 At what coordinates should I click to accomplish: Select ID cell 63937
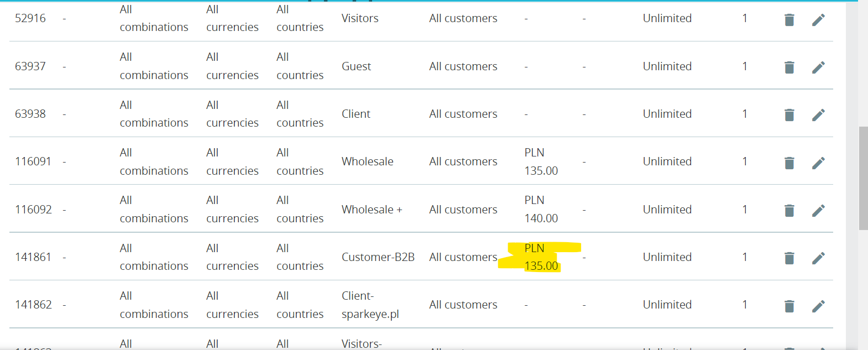(30, 66)
